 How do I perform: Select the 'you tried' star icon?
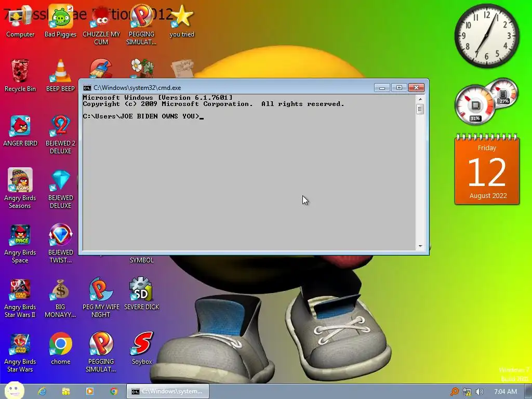[182, 22]
